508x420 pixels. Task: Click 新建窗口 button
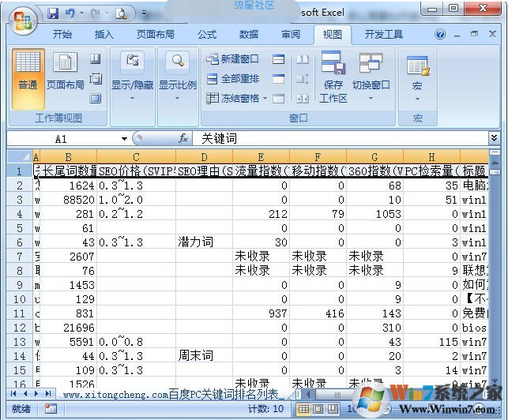[232, 59]
